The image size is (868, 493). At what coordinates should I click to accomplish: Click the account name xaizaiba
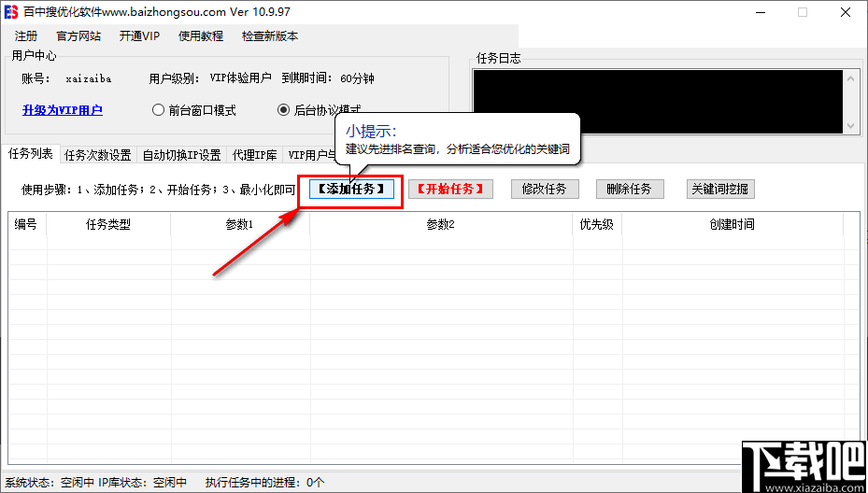pyautogui.click(x=89, y=78)
